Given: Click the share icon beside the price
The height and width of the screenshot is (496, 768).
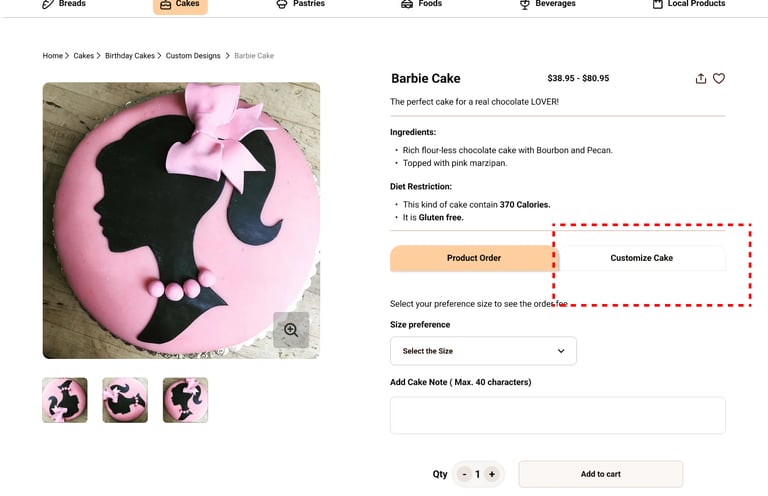Looking at the screenshot, I should click(701, 78).
